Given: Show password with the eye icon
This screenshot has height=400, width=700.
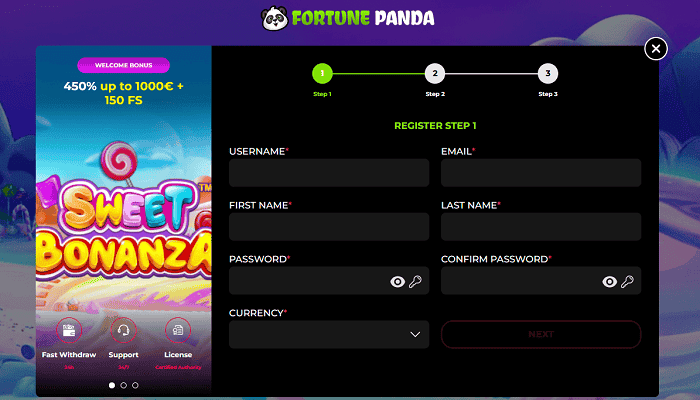Looking at the screenshot, I should [x=397, y=282].
